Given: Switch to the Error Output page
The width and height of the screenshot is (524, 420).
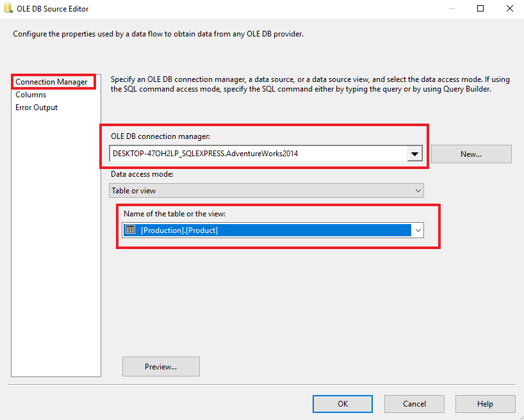Looking at the screenshot, I should click(x=37, y=108).
